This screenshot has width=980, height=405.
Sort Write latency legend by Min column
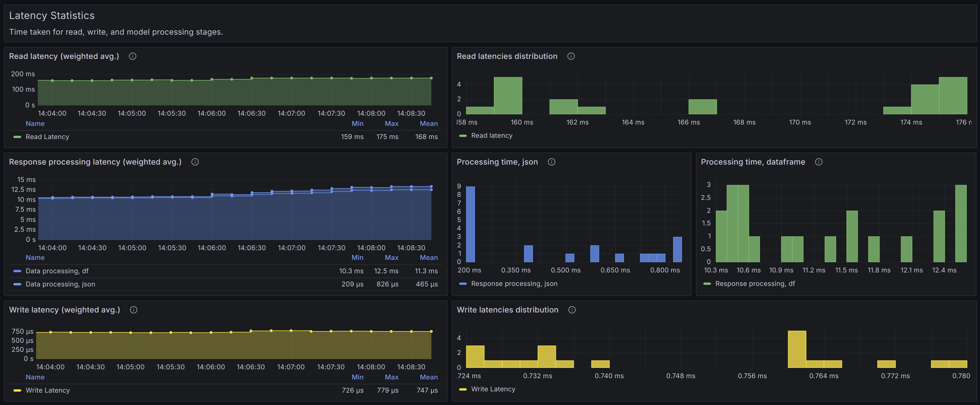(357, 377)
